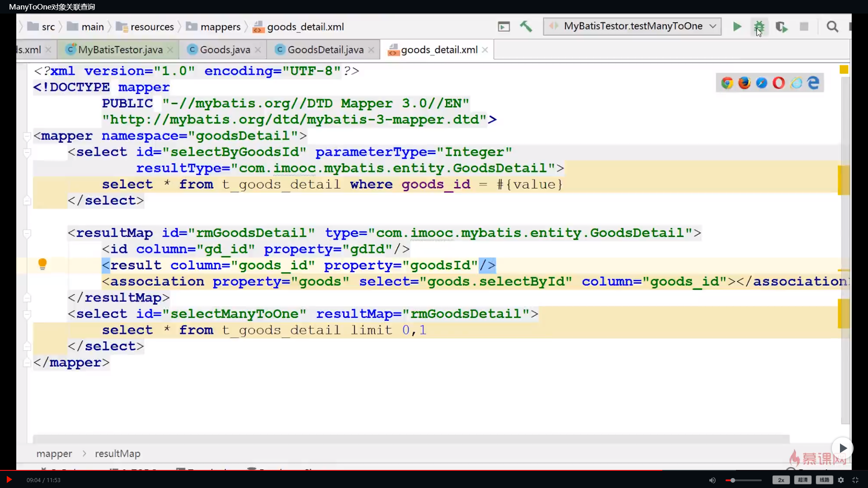Run with coverage using the shield icon
This screenshot has width=868, height=488.
[781, 27]
